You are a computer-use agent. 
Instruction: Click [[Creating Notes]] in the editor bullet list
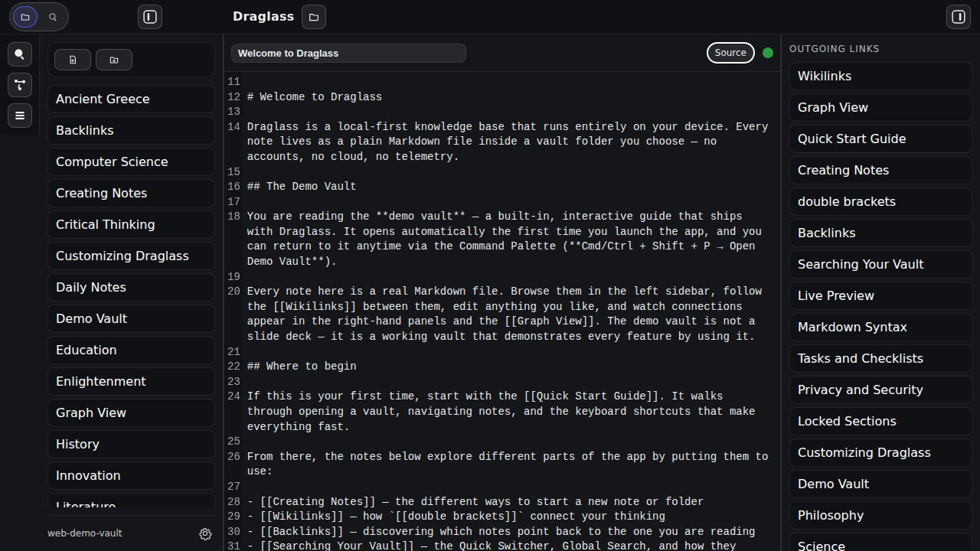(318, 502)
